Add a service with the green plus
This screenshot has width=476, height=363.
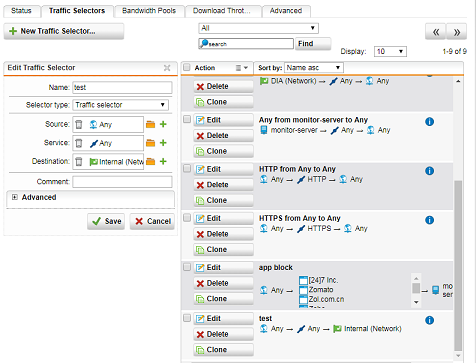[163, 143]
